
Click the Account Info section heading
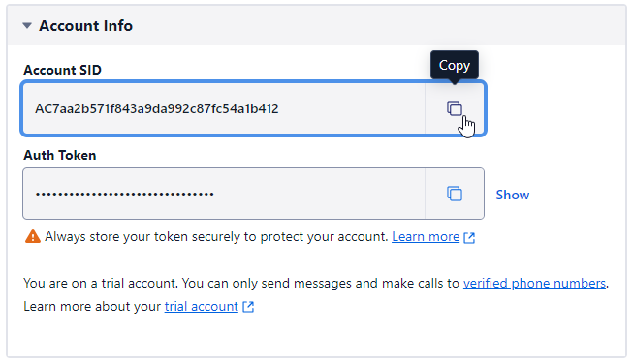click(x=85, y=26)
